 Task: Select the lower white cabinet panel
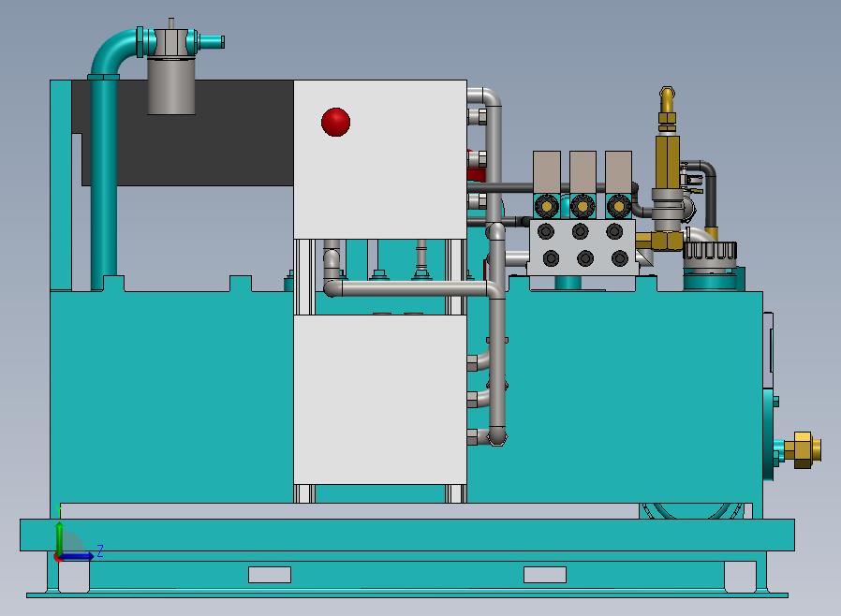379,400
